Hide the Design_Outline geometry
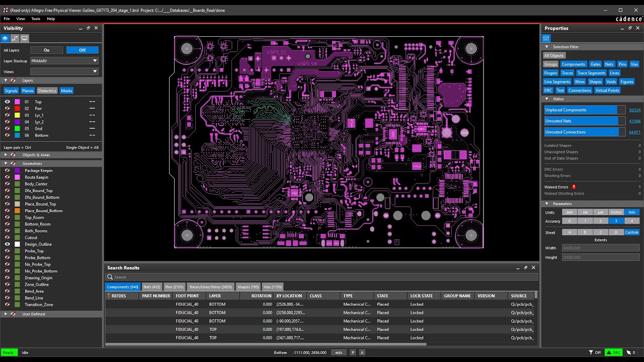644x362 pixels. (7, 244)
